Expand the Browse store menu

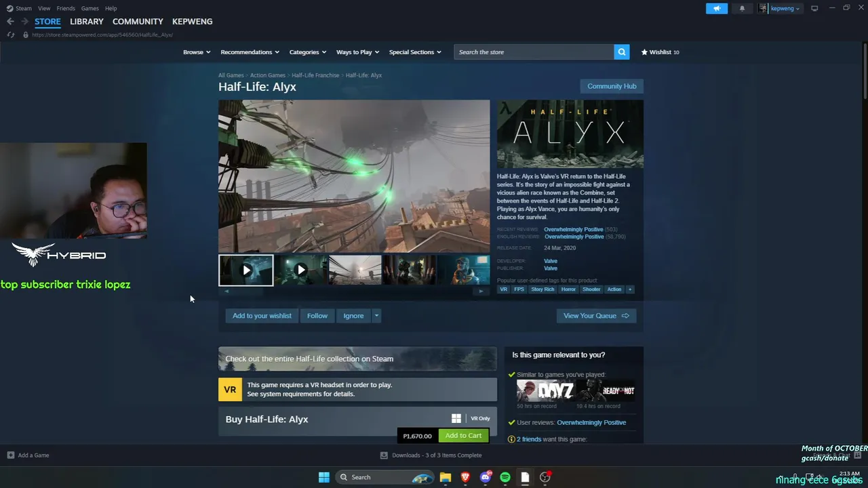[197, 52]
